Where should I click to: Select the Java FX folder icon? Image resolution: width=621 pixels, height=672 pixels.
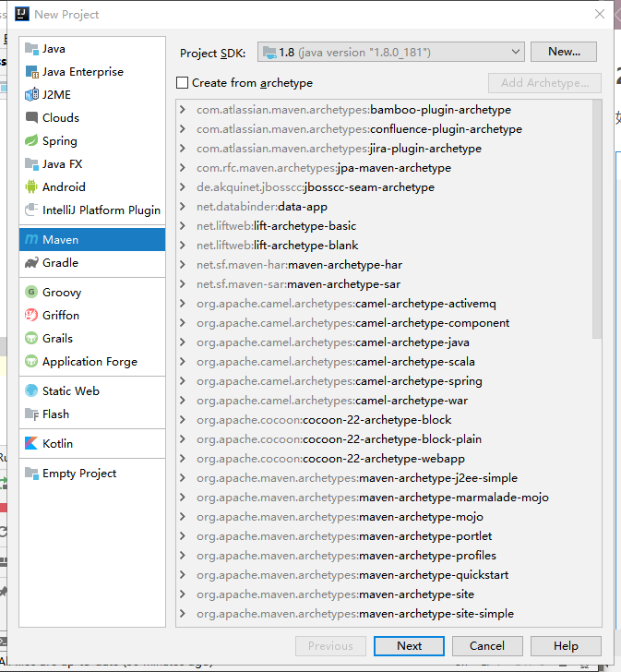tap(31, 163)
